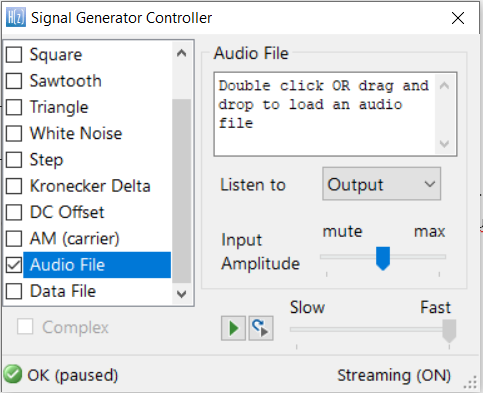Click the greyed Complex checkbox
The height and width of the screenshot is (393, 483).
(x=25, y=326)
